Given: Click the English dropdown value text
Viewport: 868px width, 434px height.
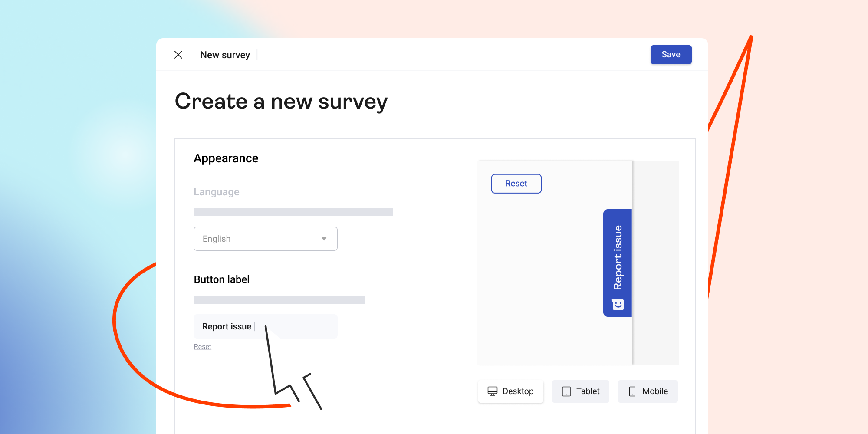Looking at the screenshot, I should pyautogui.click(x=217, y=239).
